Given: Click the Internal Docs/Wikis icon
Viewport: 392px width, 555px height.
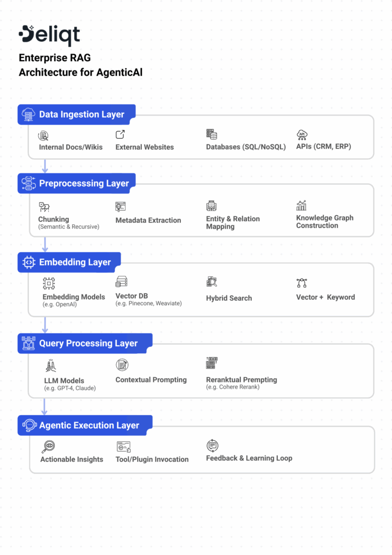Looking at the screenshot, I should click(x=43, y=135).
